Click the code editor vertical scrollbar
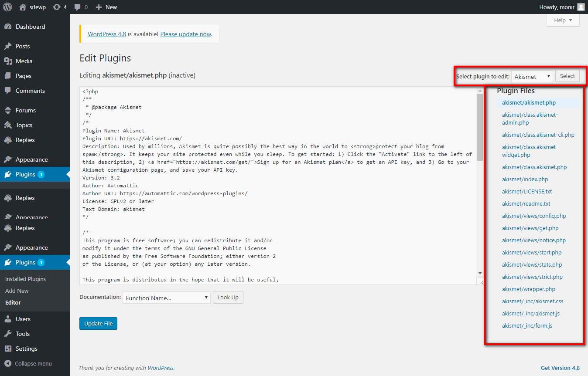This screenshot has width=588, height=376. 480,127
